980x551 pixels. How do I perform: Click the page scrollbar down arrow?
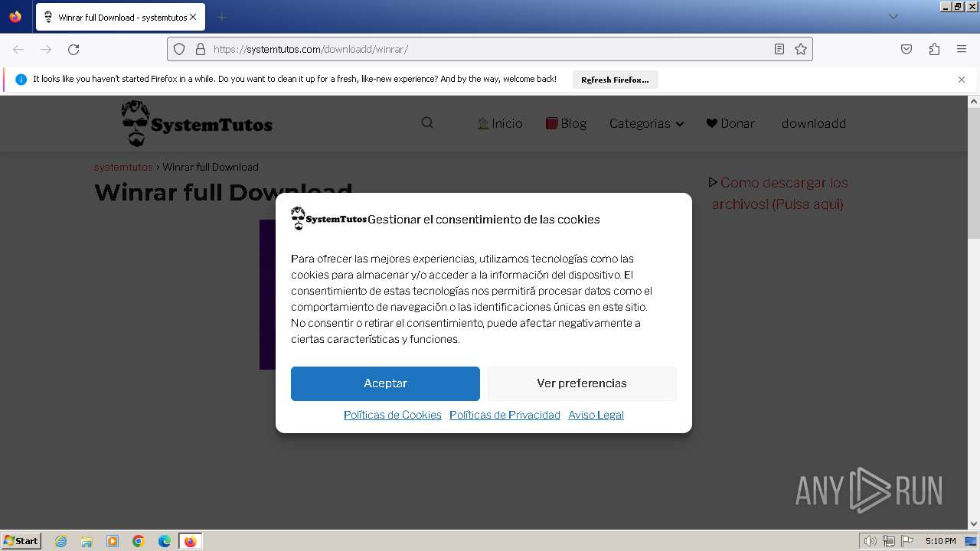coord(974,524)
